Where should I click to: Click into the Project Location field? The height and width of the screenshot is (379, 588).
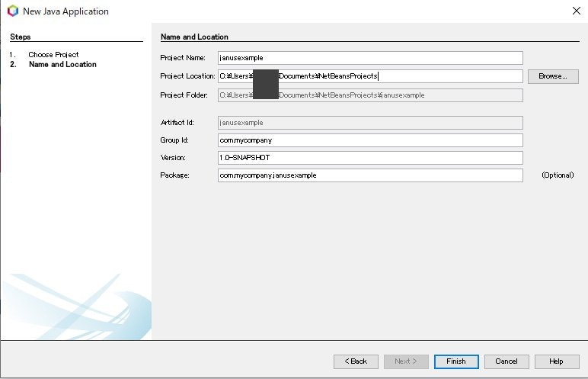(x=370, y=76)
